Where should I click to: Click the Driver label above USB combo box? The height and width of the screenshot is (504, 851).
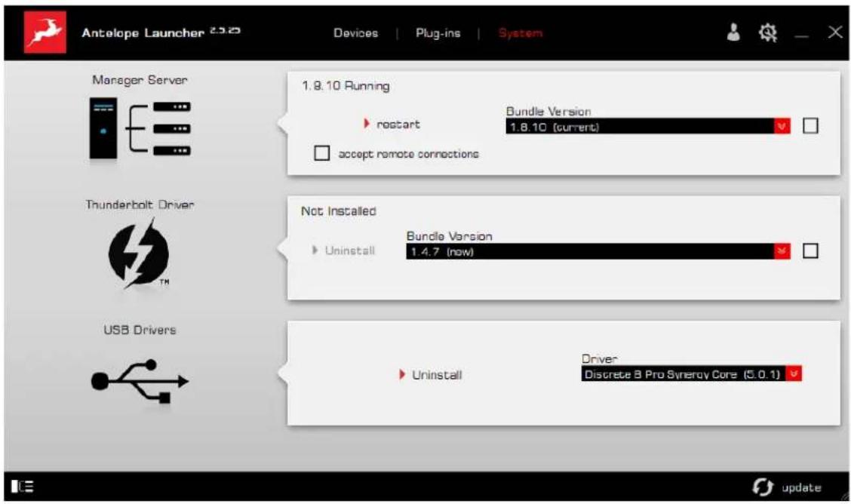(599, 358)
